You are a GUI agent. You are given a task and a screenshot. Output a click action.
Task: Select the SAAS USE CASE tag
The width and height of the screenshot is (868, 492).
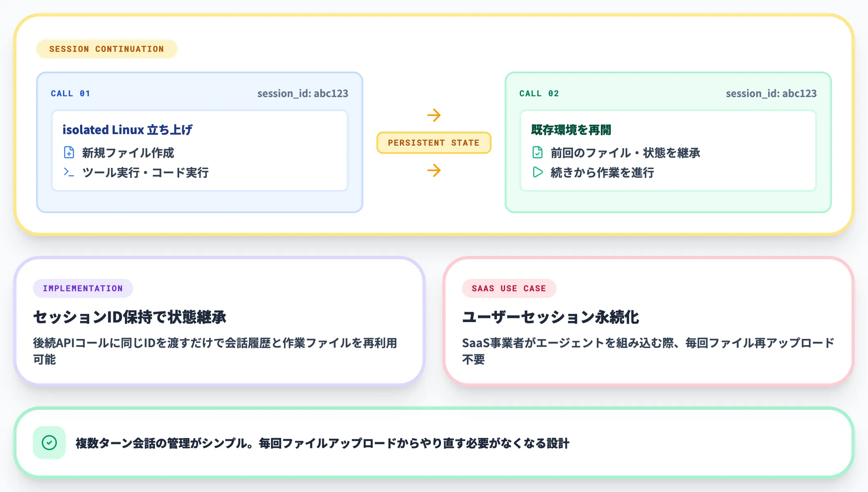tap(509, 288)
